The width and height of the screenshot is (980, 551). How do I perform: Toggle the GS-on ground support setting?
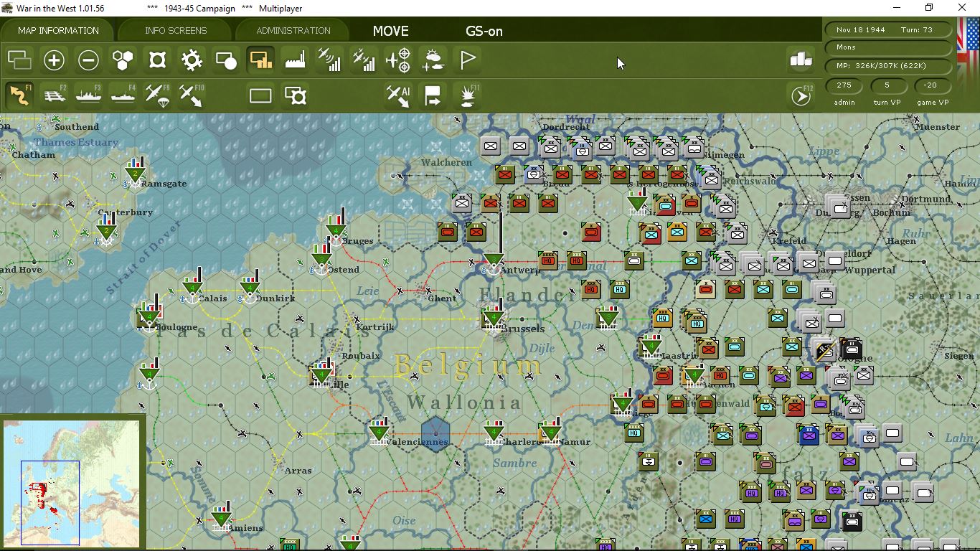click(x=484, y=31)
